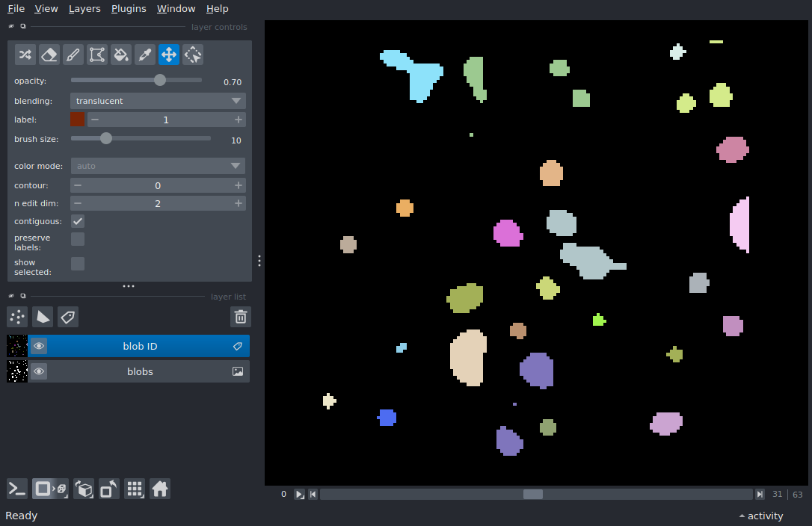The width and height of the screenshot is (812, 526).
Task: Activate the fill bucket tool
Action: pos(120,55)
